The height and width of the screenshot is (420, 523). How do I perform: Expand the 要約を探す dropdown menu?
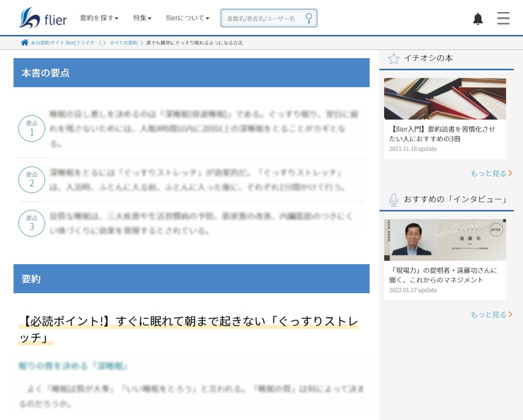point(99,18)
